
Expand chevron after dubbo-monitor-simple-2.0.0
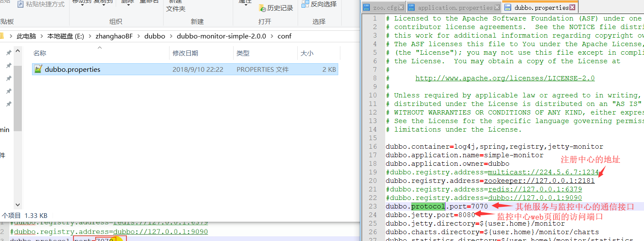(x=272, y=36)
